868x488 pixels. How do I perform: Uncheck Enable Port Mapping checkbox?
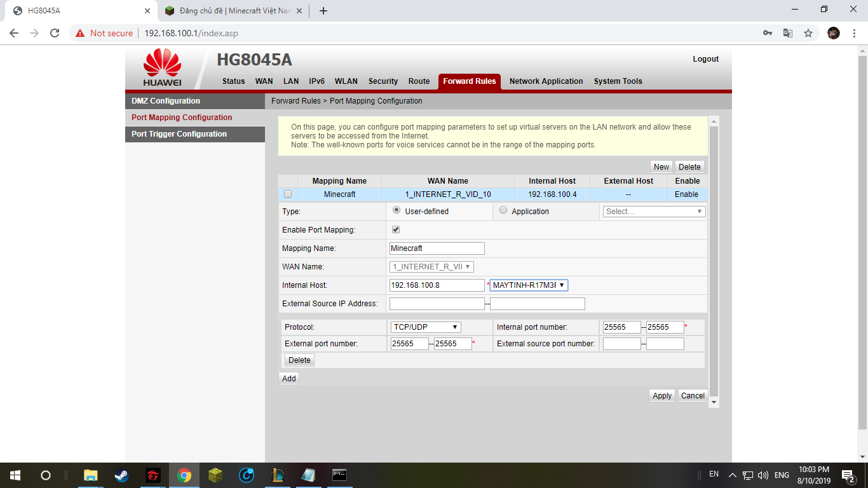click(x=396, y=229)
